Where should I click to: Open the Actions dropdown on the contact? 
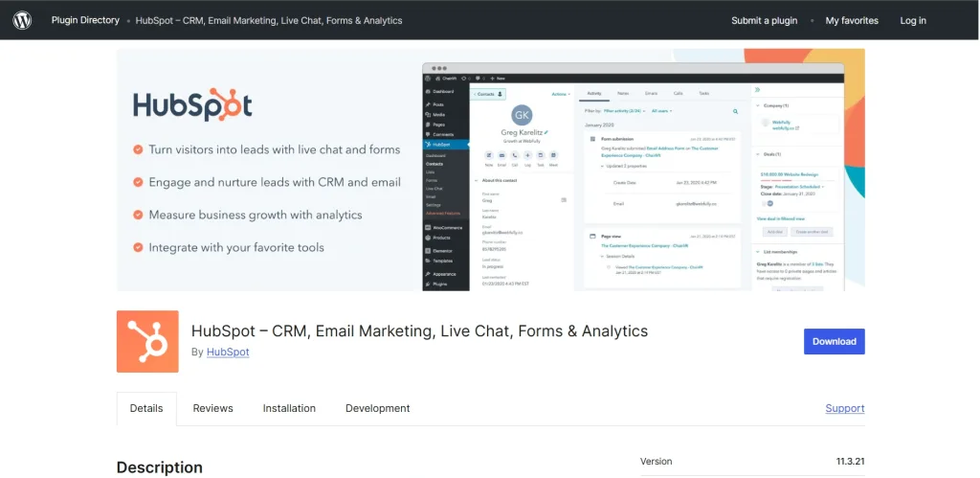[x=560, y=94]
